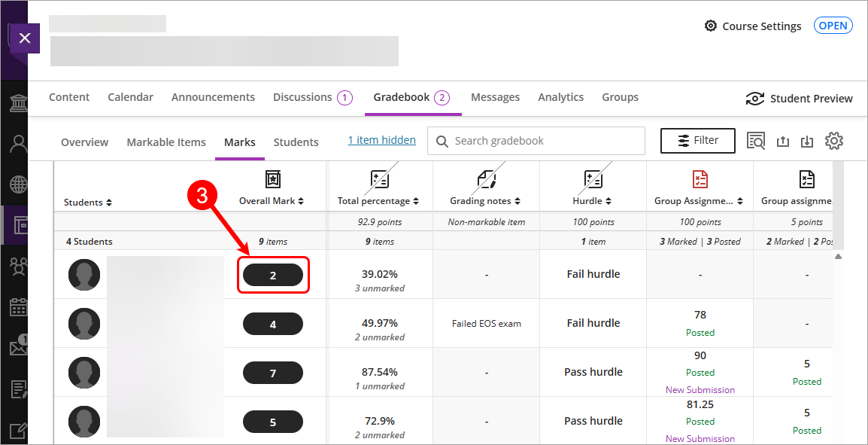The image size is (868, 445).
Task: Switch to the Markable Items tab
Action: [166, 142]
